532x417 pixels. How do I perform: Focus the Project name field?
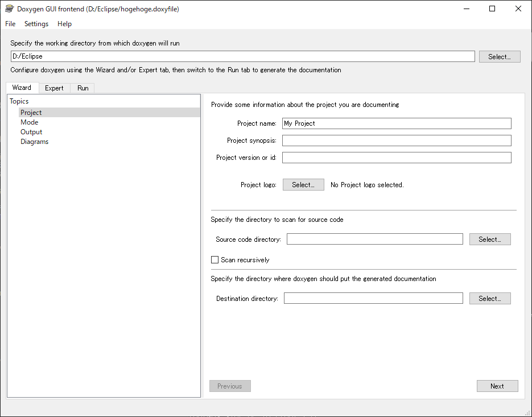(x=397, y=123)
